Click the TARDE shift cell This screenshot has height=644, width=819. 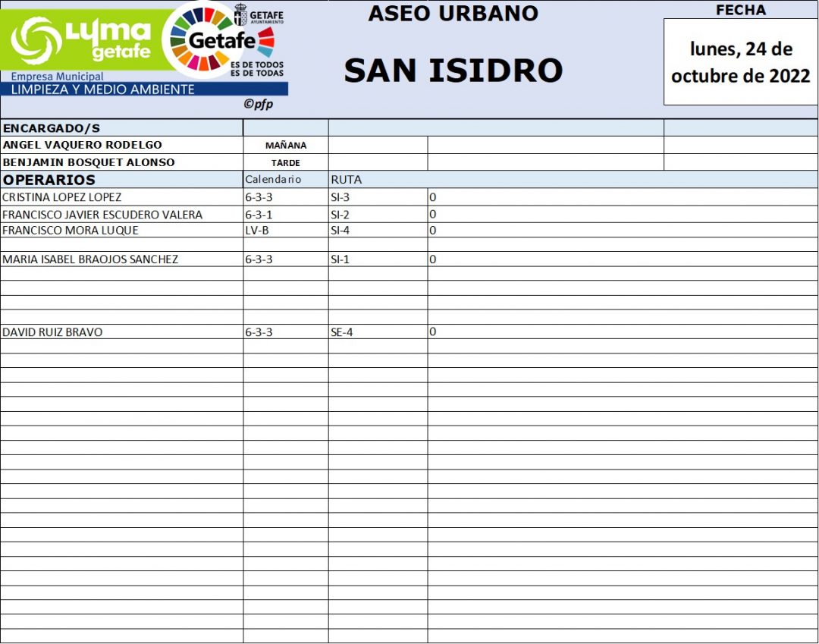pyautogui.click(x=286, y=162)
